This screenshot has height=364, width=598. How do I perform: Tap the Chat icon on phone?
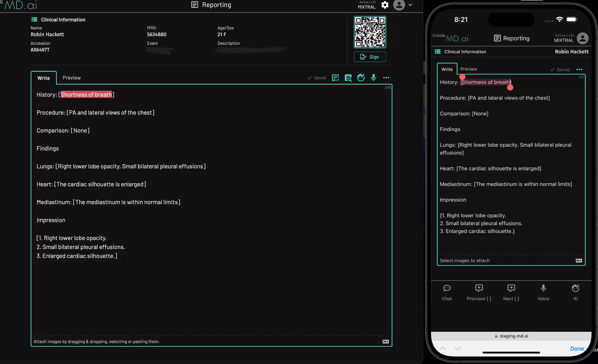pos(447,292)
